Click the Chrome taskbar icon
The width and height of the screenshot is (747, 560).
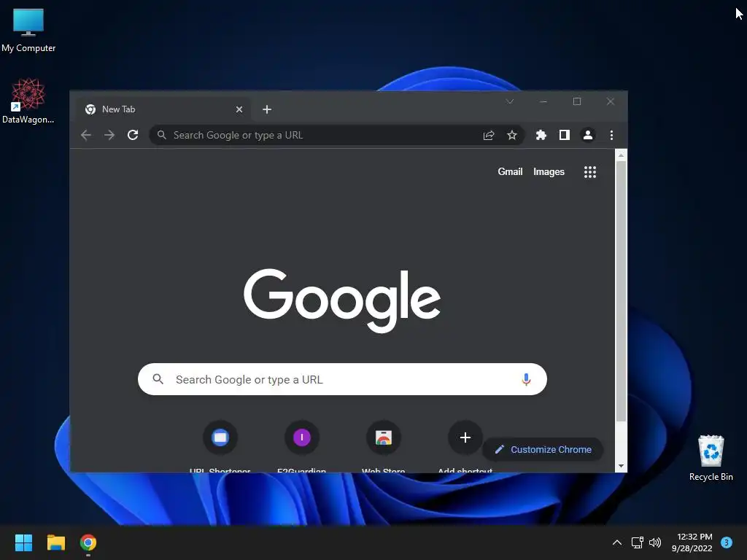88,542
